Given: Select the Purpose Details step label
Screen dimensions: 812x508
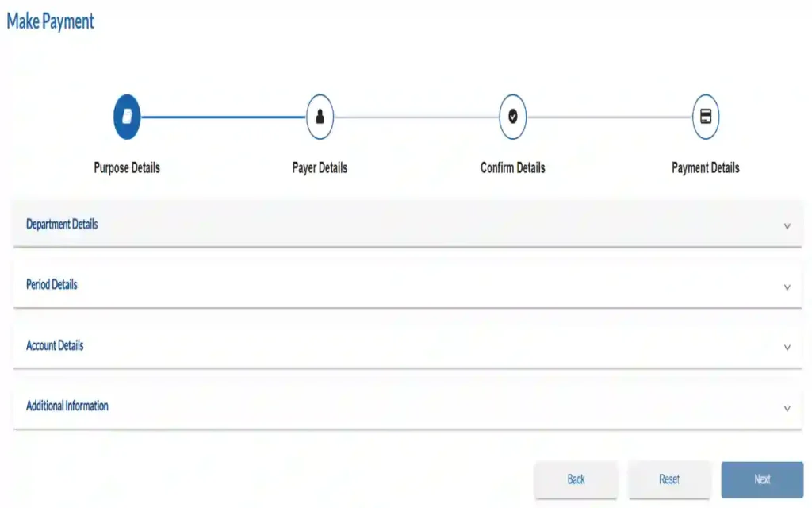Looking at the screenshot, I should pyautogui.click(x=127, y=168).
